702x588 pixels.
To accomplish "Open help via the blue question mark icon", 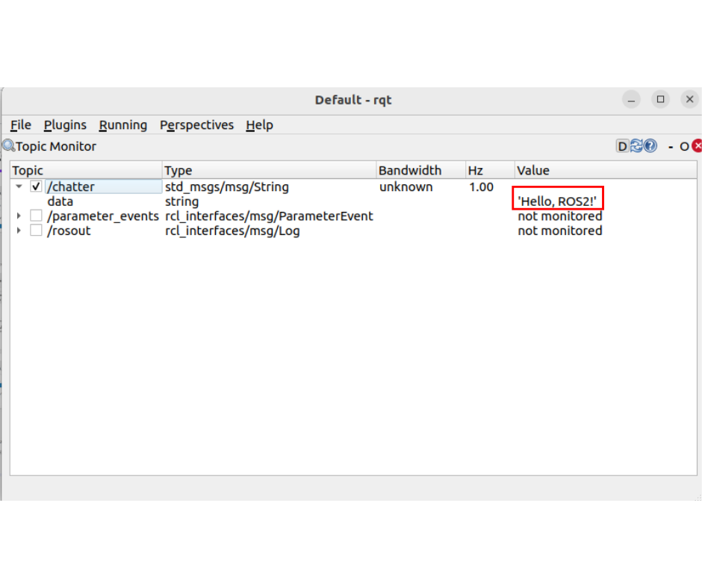I will (650, 146).
